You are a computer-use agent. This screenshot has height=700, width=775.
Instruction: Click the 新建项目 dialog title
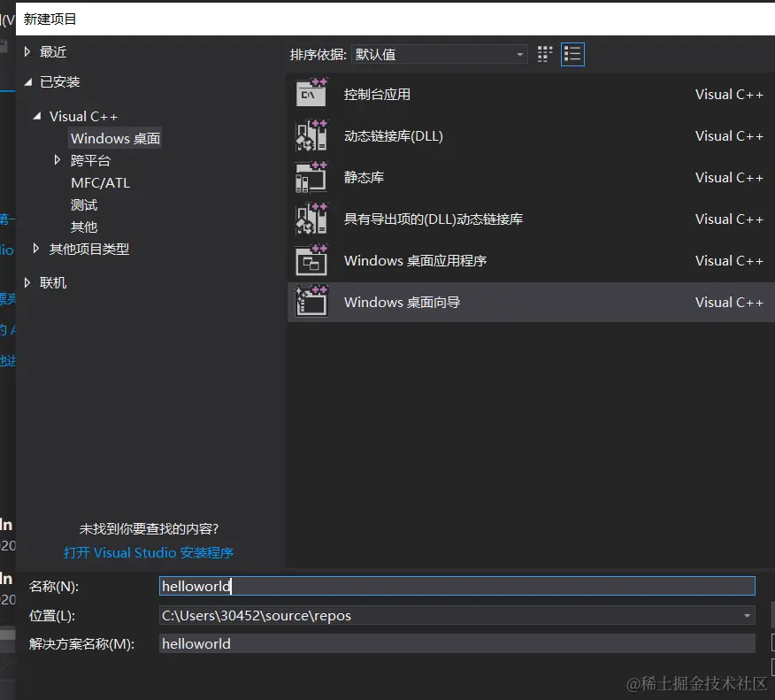50,19
